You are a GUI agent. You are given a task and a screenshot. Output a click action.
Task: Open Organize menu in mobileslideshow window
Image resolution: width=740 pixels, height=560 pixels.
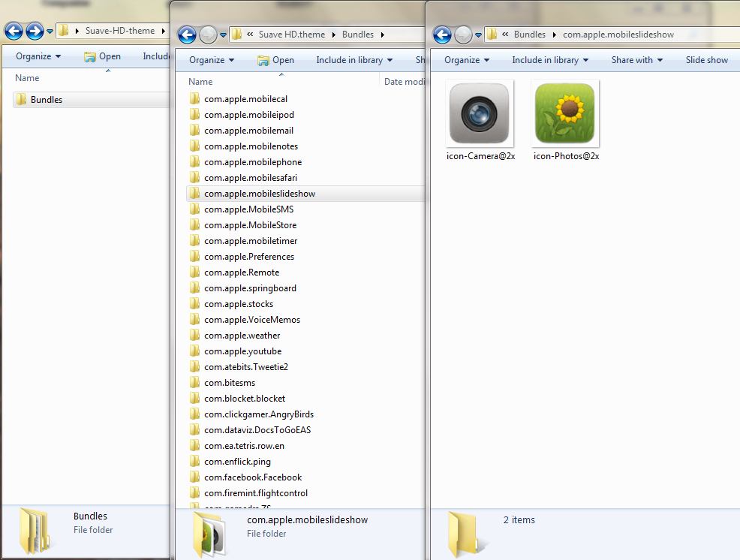pos(467,60)
